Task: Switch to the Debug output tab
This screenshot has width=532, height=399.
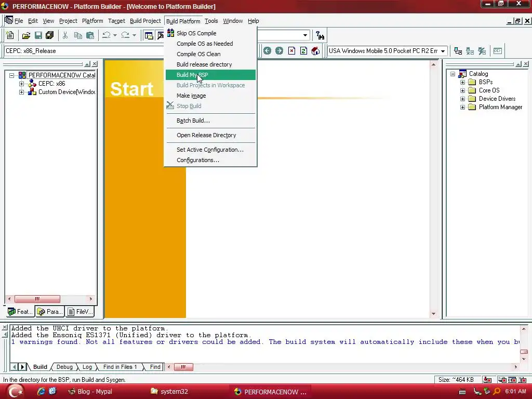Action: [64, 367]
